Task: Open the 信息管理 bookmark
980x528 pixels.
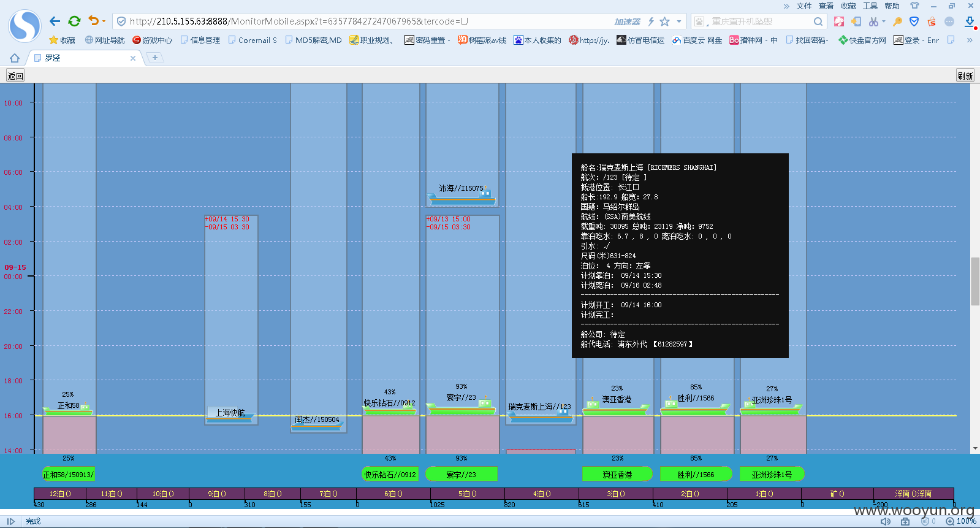Action: (x=200, y=40)
